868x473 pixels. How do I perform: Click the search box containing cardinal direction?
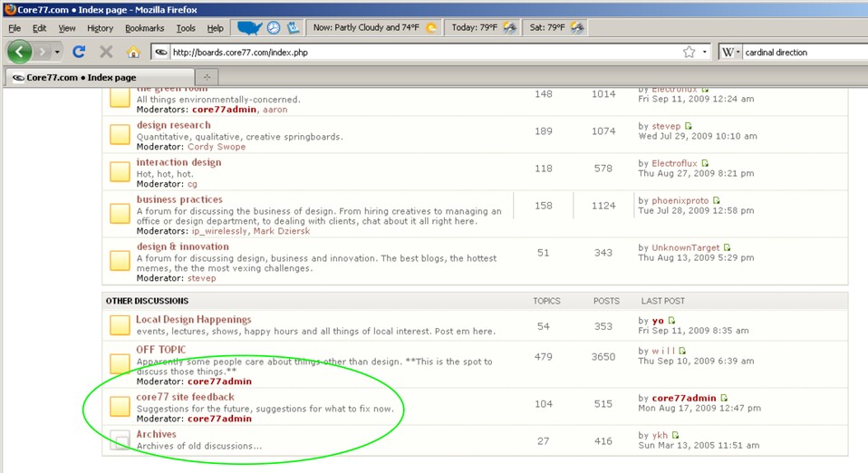click(805, 52)
